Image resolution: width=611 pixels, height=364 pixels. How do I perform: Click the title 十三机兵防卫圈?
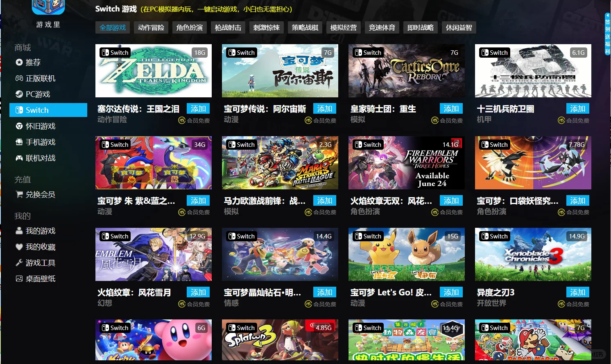pos(505,109)
